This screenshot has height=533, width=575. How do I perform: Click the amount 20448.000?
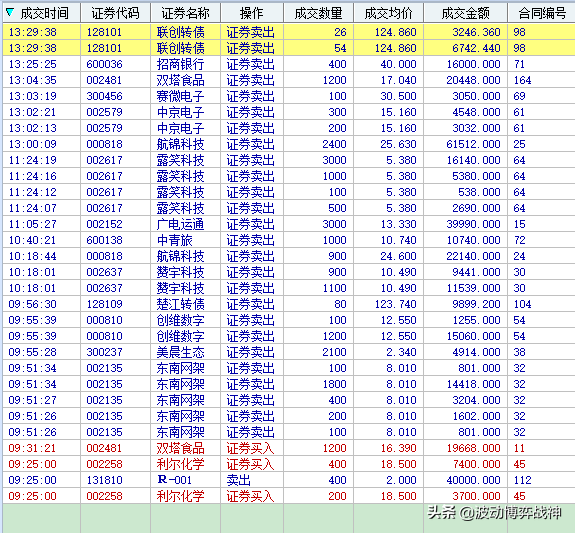coord(473,80)
